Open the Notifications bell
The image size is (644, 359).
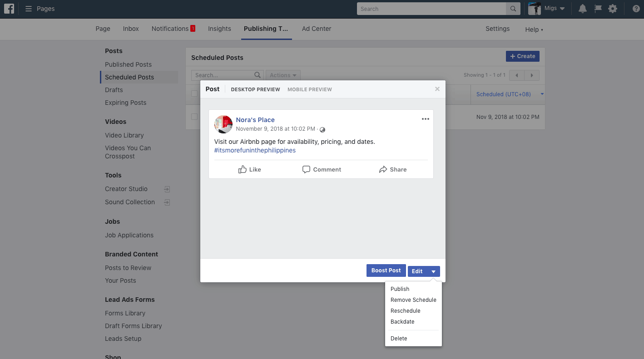[x=582, y=9]
